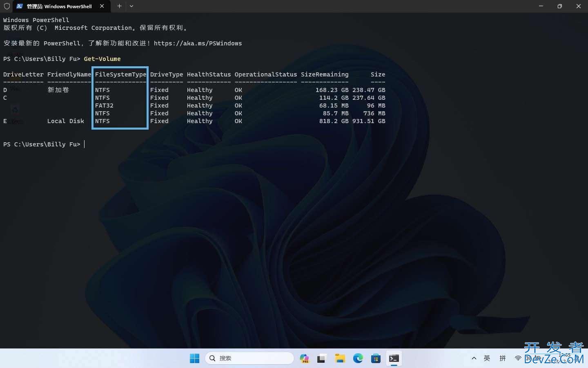The height and width of the screenshot is (368, 588).
Task: Click the taskbar search box
Action: [x=249, y=358]
